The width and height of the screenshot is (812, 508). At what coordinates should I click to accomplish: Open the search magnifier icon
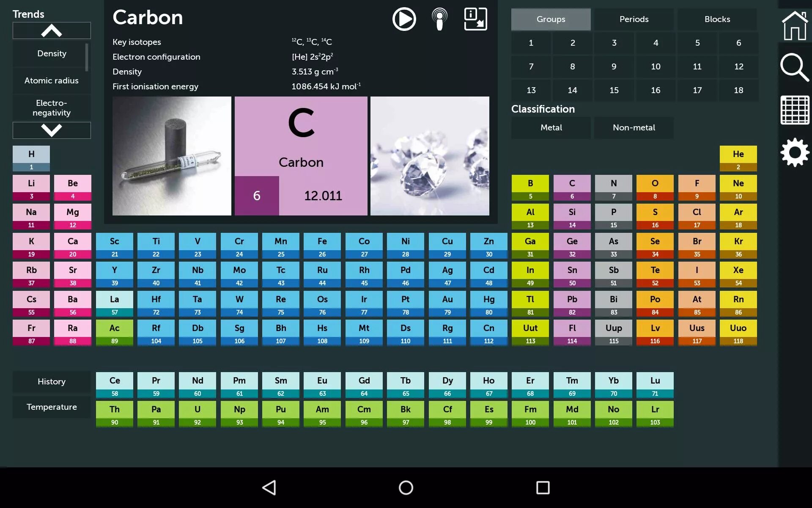click(x=795, y=67)
